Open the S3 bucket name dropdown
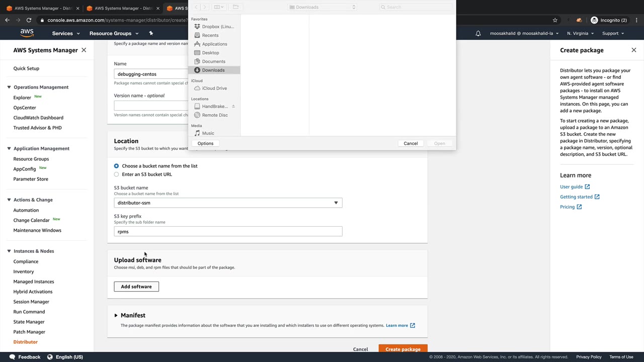This screenshot has width=644, height=362. coord(228,203)
